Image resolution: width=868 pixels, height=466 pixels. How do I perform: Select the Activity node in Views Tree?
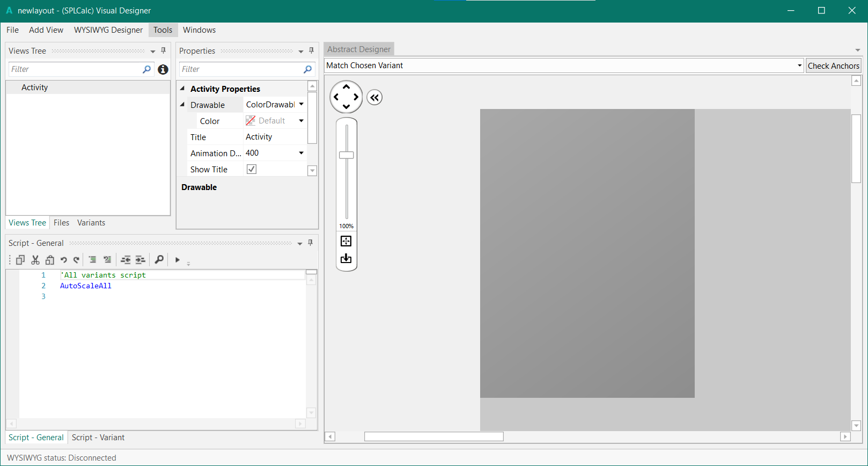34,88
